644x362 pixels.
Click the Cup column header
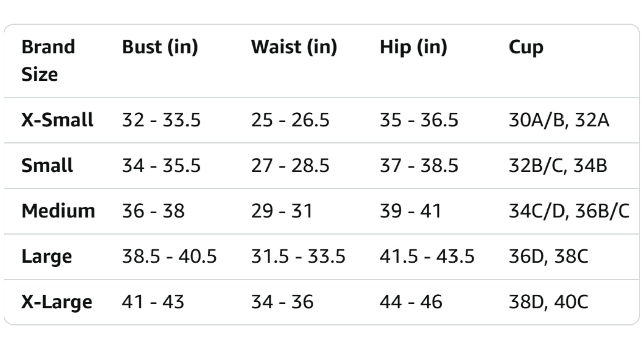(x=526, y=47)
